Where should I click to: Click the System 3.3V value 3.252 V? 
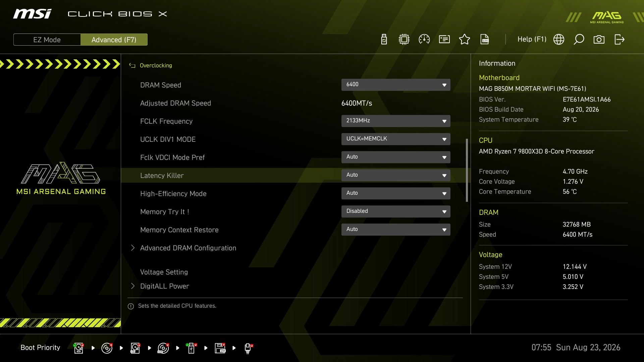click(573, 287)
